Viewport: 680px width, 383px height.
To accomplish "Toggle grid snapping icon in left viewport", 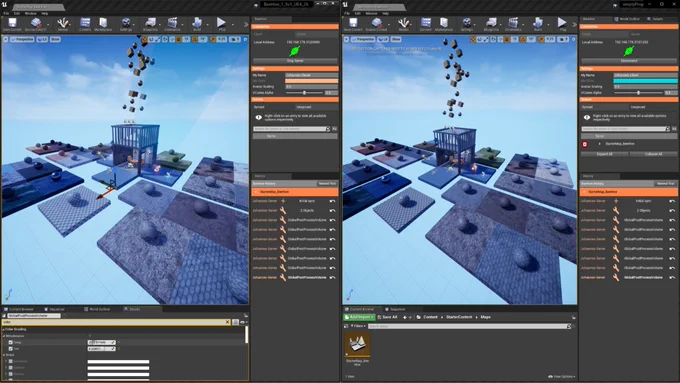I will (x=179, y=39).
